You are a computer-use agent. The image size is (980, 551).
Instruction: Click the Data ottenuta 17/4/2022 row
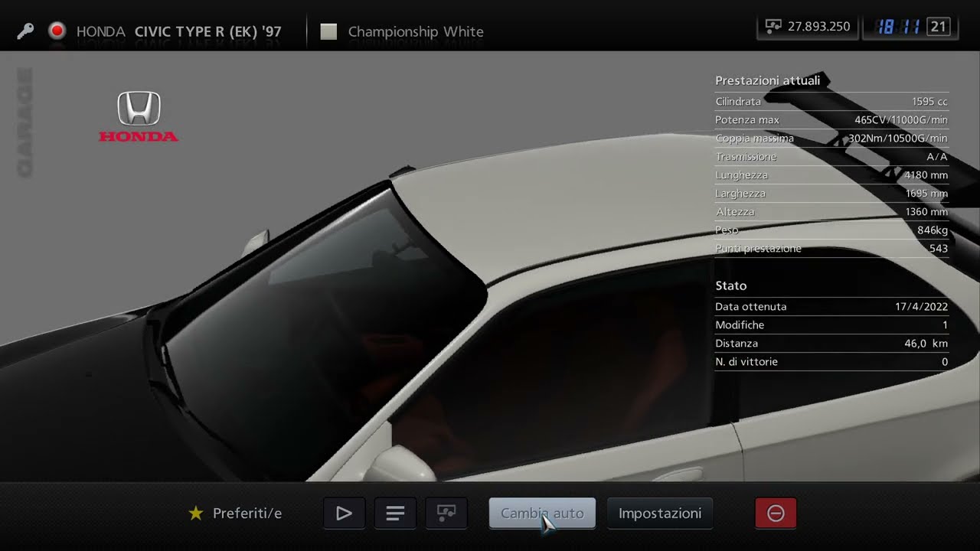pos(831,306)
